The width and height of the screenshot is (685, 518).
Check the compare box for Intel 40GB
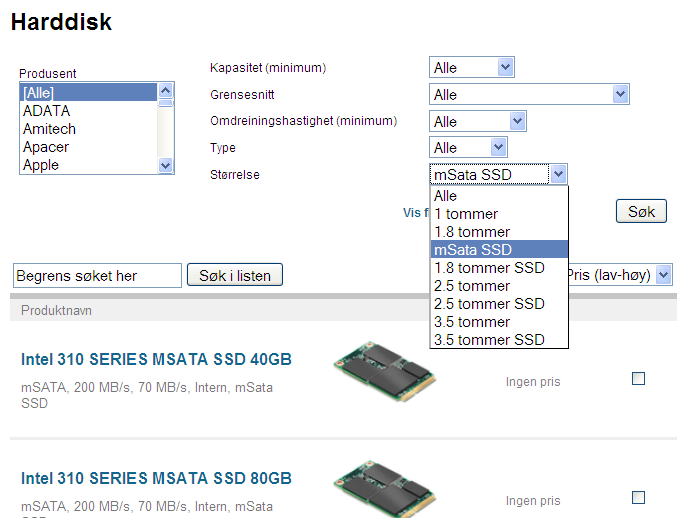tap(639, 379)
